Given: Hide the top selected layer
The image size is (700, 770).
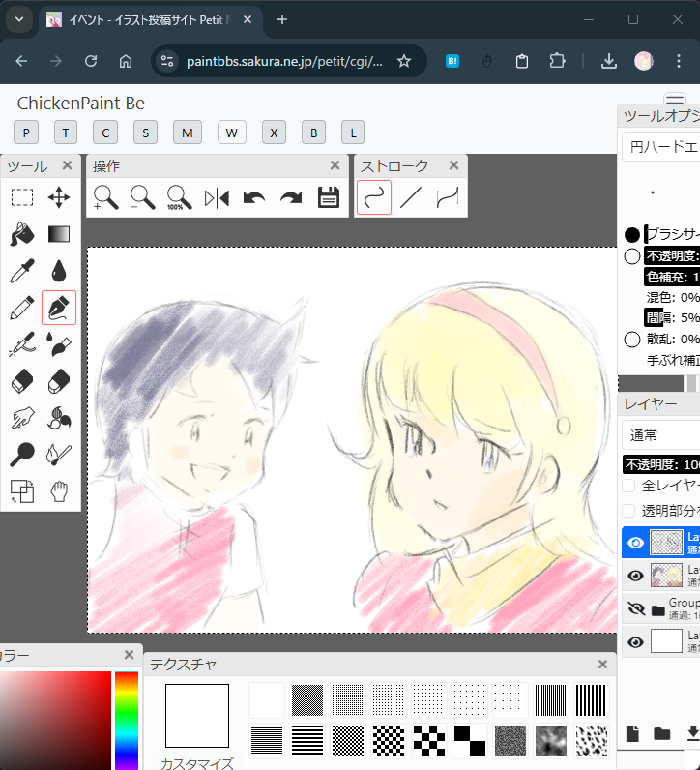Looking at the screenshot, I should (635, 543).
